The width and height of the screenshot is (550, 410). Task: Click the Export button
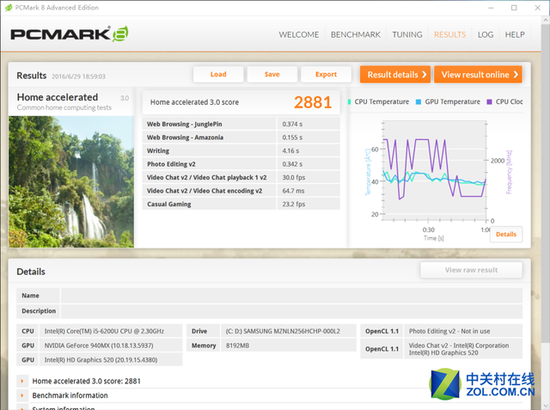(326, 74)
